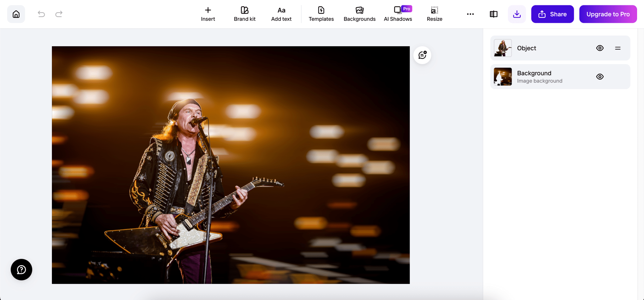Open the help chat bubble
644x300 pixels.
coord(21,270)
